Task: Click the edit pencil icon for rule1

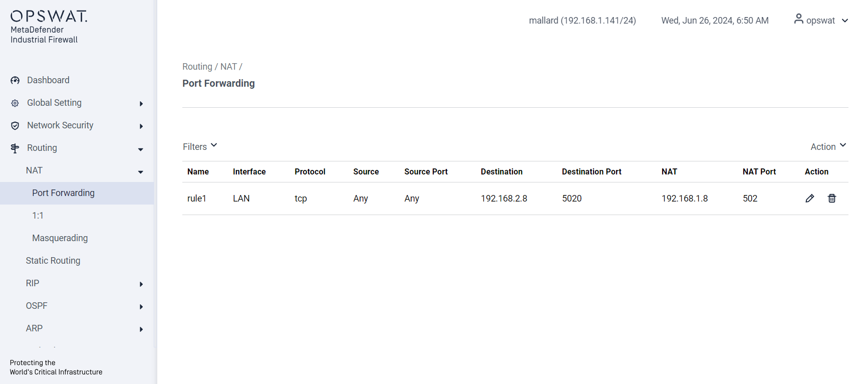Action: [x=810, y=199]
